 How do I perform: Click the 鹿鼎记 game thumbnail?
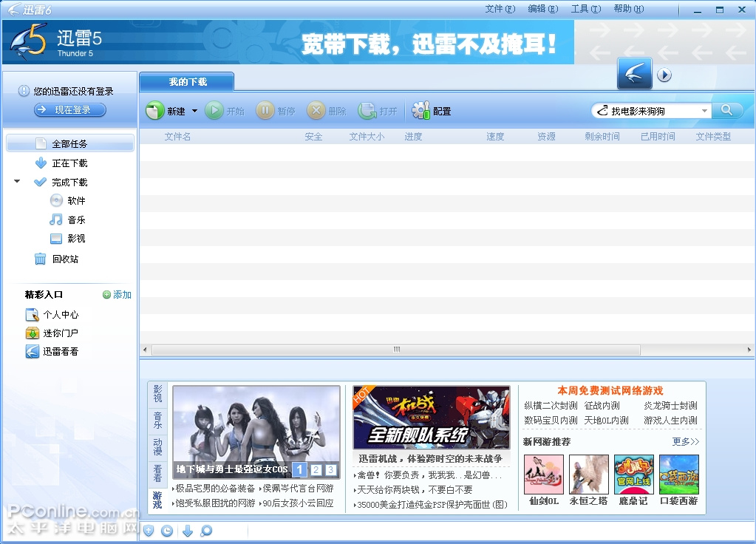634,475
